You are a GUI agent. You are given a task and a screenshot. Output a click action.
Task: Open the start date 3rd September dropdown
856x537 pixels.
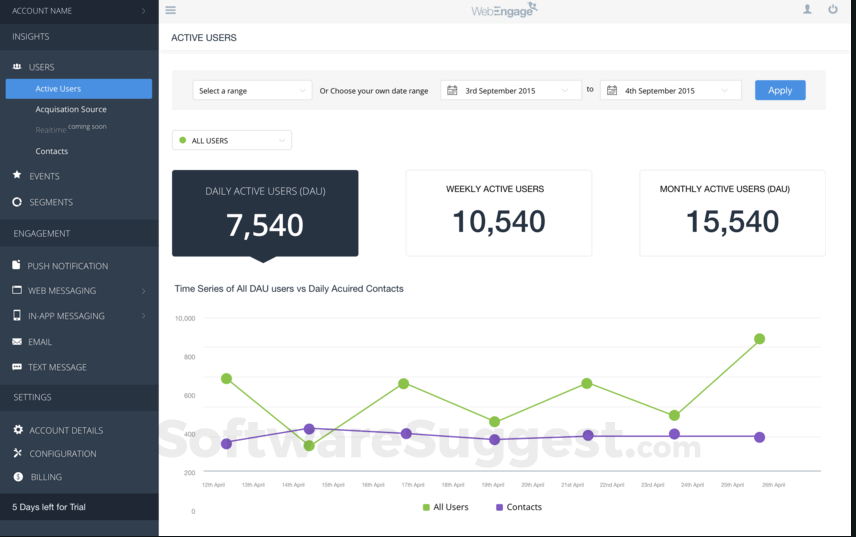(511, 91)
